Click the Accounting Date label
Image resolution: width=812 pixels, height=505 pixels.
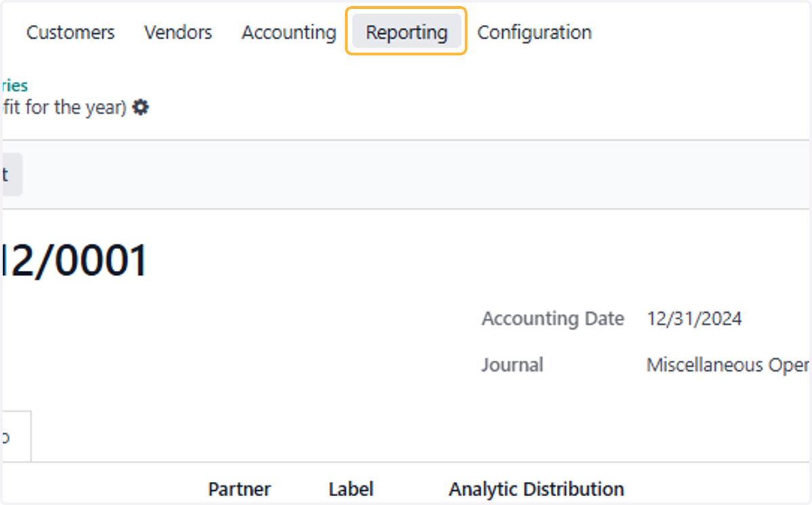[553, 319]
